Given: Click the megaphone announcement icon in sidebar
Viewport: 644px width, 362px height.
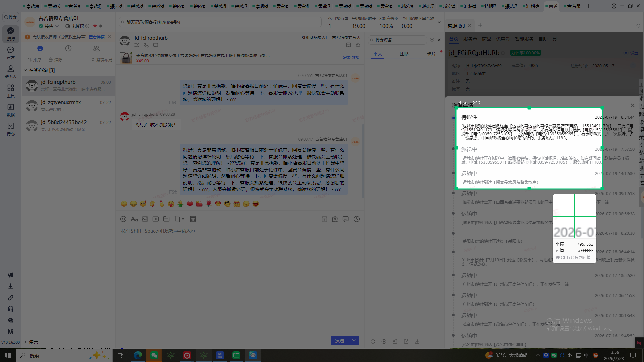Looking at the screenshot, I should click(x=11, y=275).
